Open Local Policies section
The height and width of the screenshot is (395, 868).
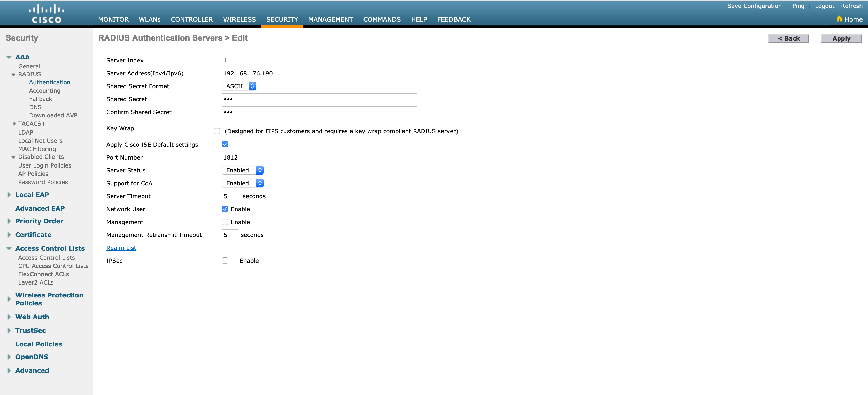tap(39, 344)
